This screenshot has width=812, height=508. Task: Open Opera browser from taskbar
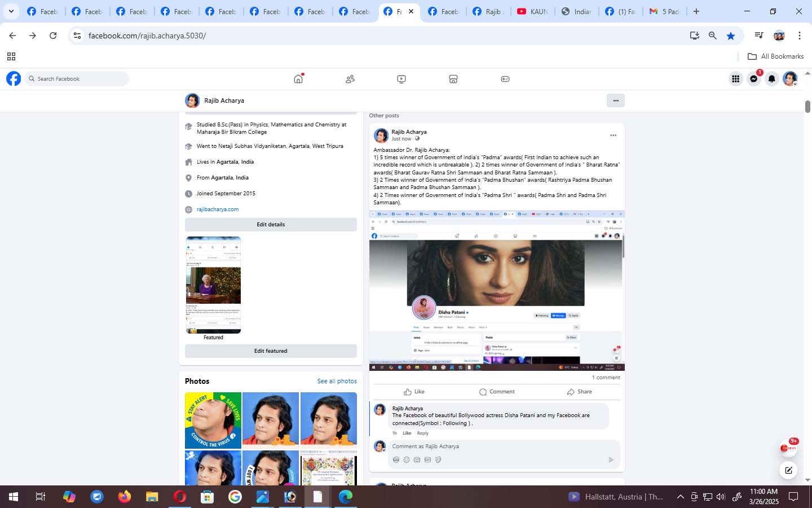coord(180,497)
